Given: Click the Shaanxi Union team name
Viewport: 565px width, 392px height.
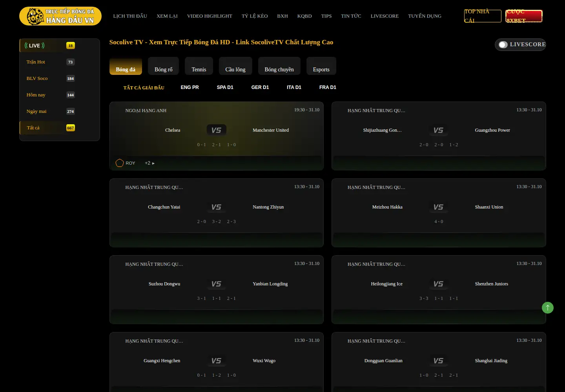Looking at the screenshot, I should 489,207.
